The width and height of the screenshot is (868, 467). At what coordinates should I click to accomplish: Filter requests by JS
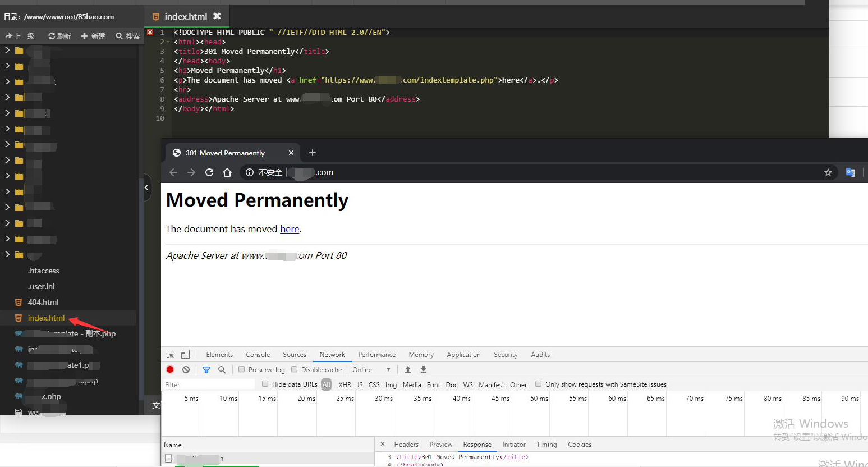360,384
